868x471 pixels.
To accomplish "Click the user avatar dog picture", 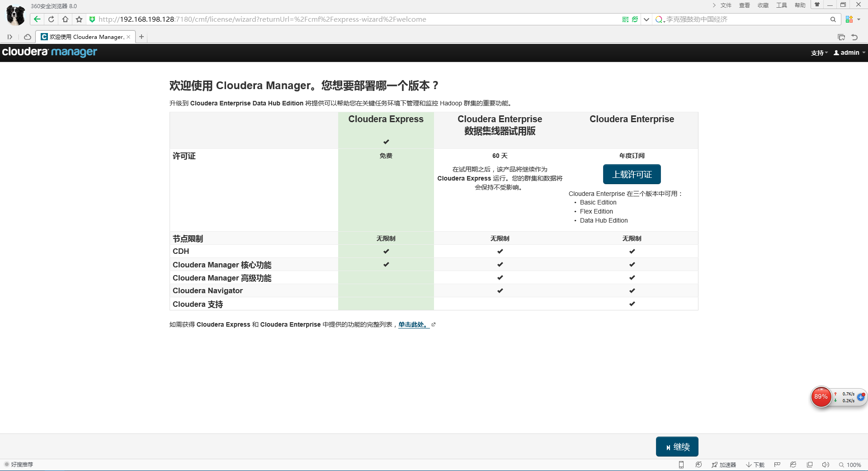I will pyautogui.click(x=16, y=15).
